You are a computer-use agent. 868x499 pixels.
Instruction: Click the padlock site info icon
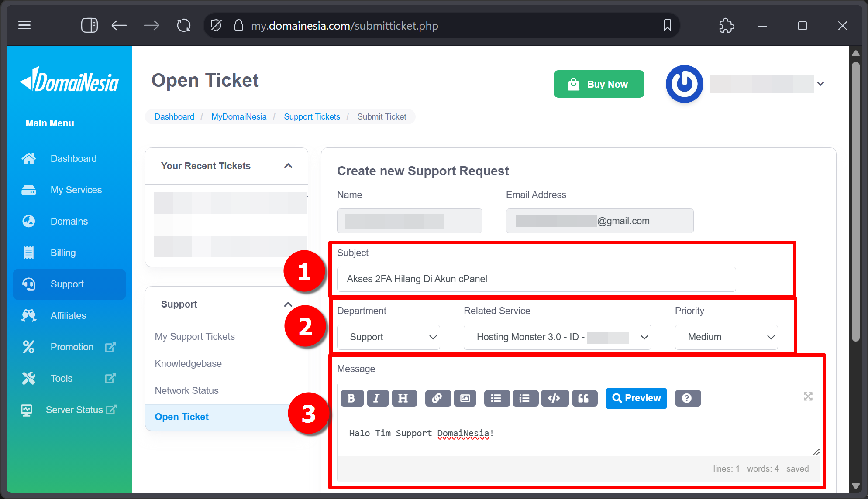[x=238, y=25]
